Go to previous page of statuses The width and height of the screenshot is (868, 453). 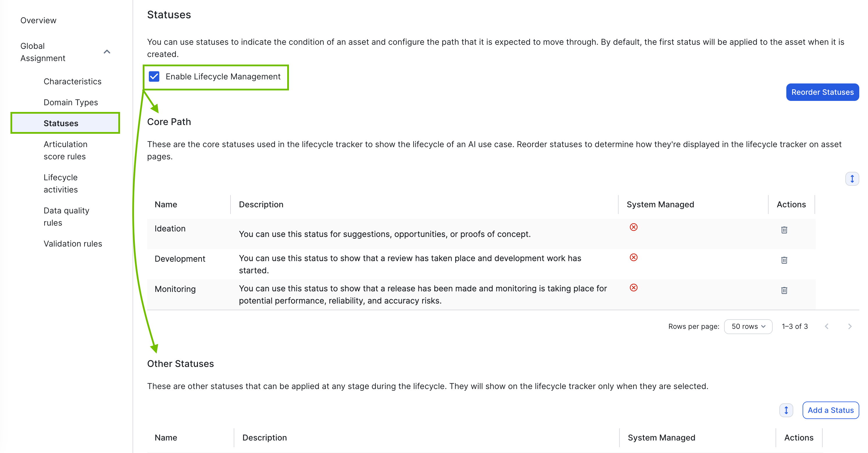coord(826,326)
